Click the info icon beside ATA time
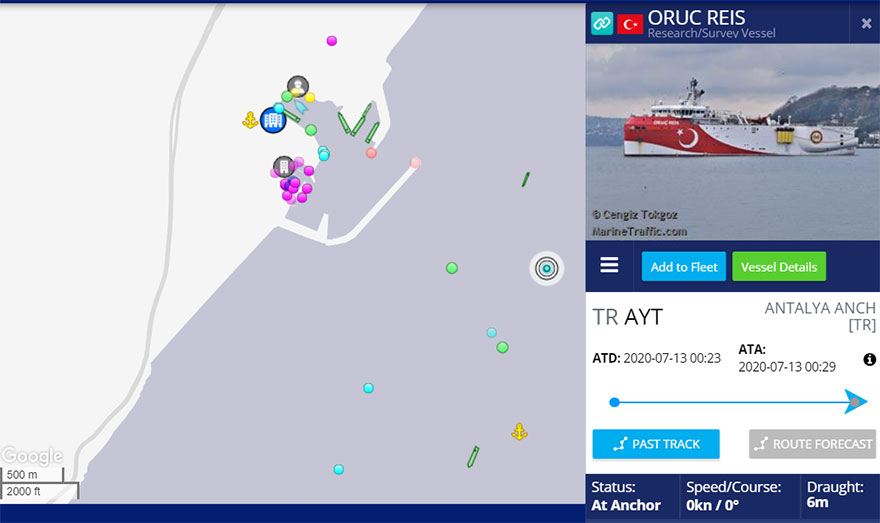Viewport: 880px width, 523px height. coord(869,359)
